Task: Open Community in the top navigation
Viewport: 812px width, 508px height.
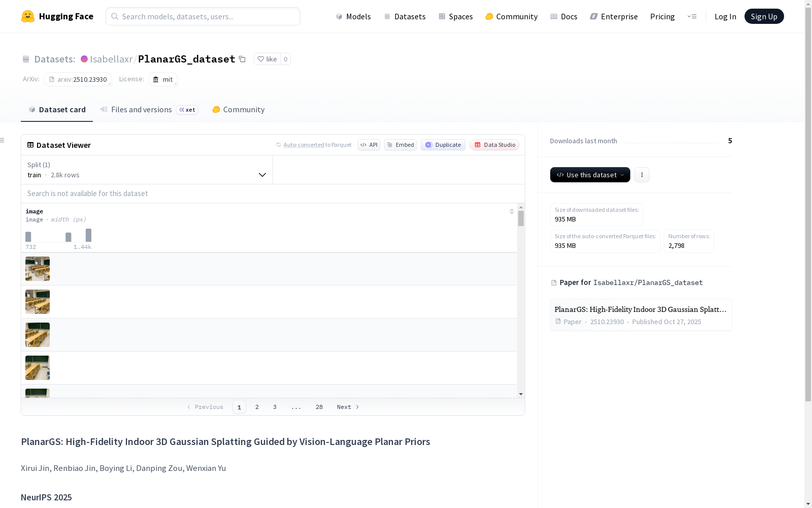Action: [x=512, y=16]
